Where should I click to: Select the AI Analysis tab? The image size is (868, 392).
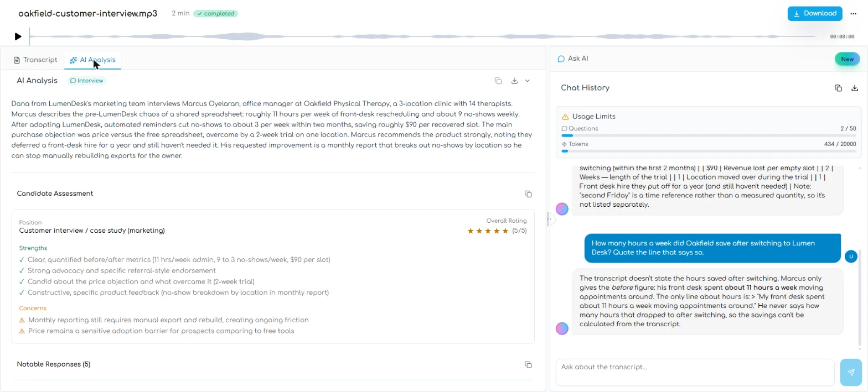pos(92,60)
